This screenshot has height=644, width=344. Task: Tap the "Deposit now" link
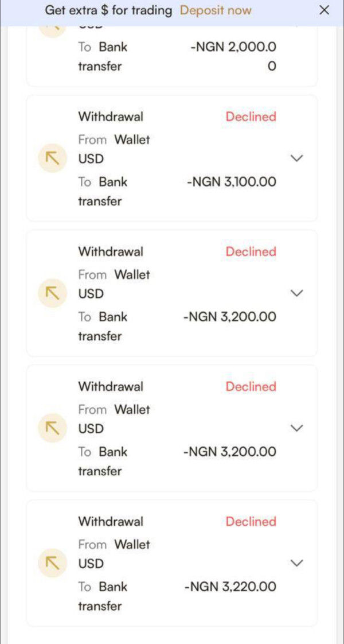pos(216,10)
